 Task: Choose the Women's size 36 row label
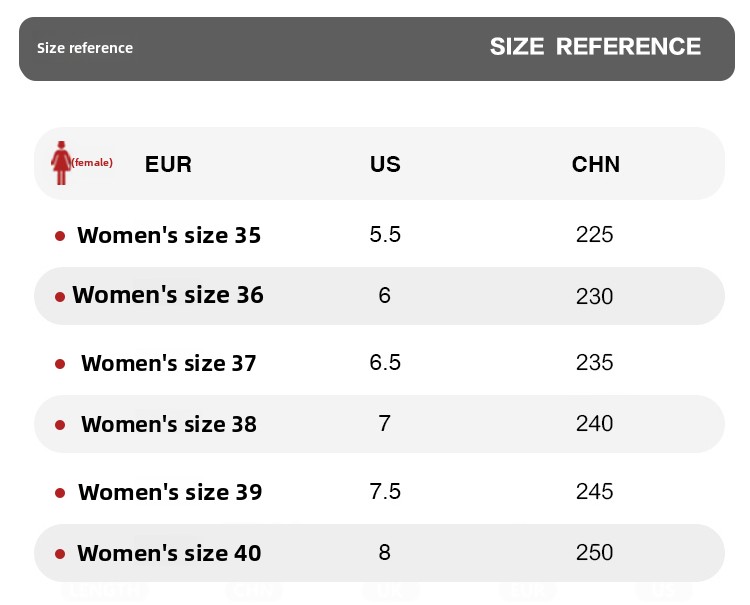point(168,295)
